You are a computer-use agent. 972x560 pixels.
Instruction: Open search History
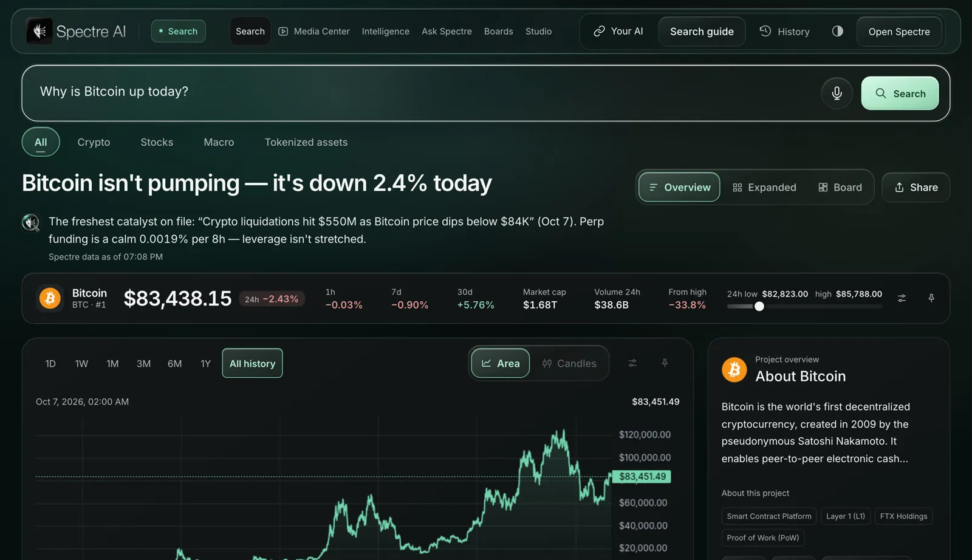[785, 31]
